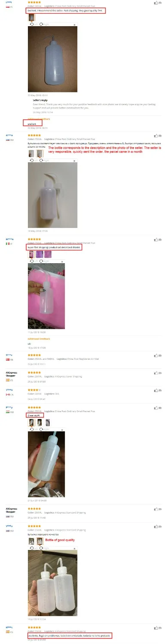This screenshot has height=644, width=167.
Task: Select the third purple thumbnail in Italian review
Action: tap(48, 254)
